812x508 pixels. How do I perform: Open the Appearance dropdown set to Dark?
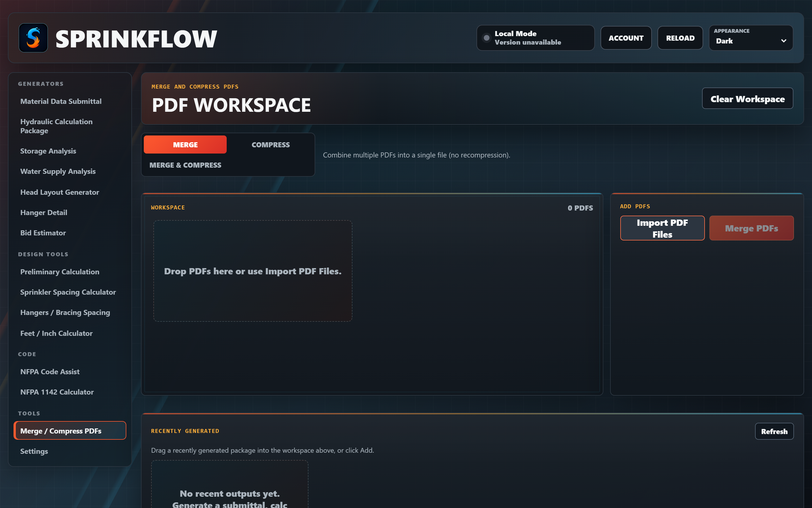[x=751, y=38]
